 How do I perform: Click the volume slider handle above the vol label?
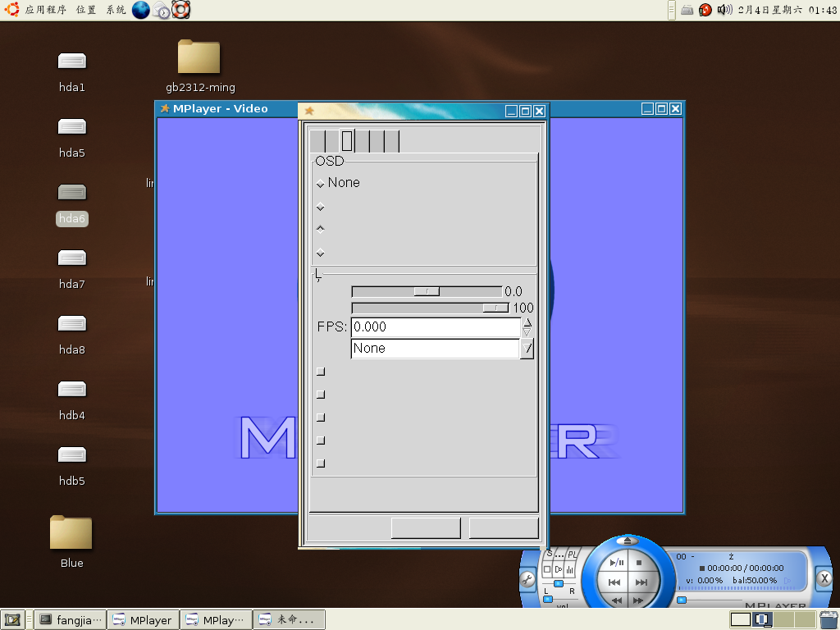click(548, 600)
